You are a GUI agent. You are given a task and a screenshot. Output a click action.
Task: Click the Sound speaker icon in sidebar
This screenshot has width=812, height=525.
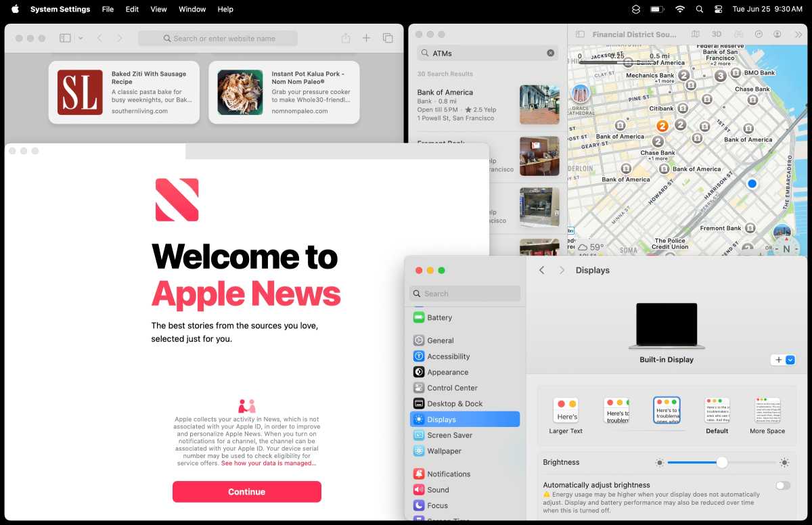(419, 490)
